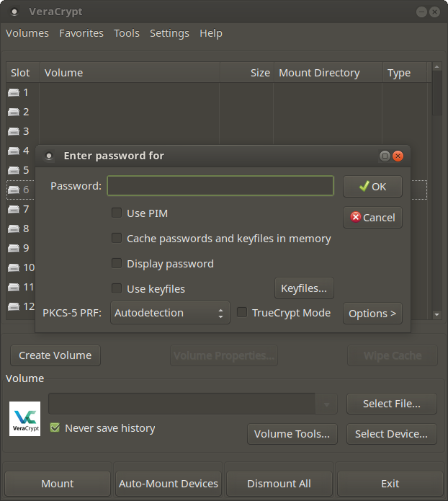This screenshot has width=448, height=501.
Task: Select the drive icon for slot 3
Action: [14, 131]
